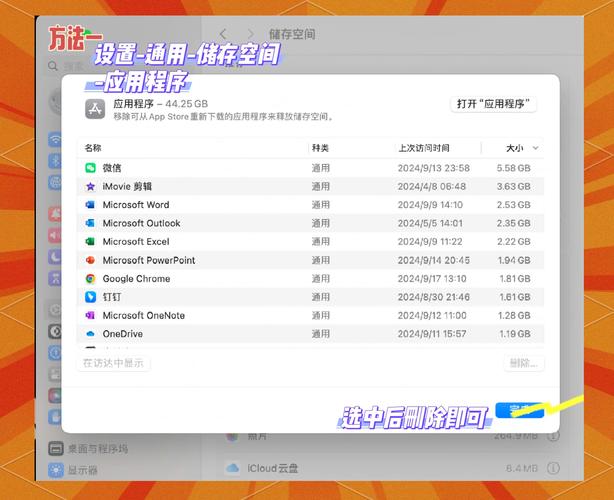This screenshot has height=500, width=614.
Task: Click the 1.94 GB size value
Action: pyautogui.click(x=514, y=260)
